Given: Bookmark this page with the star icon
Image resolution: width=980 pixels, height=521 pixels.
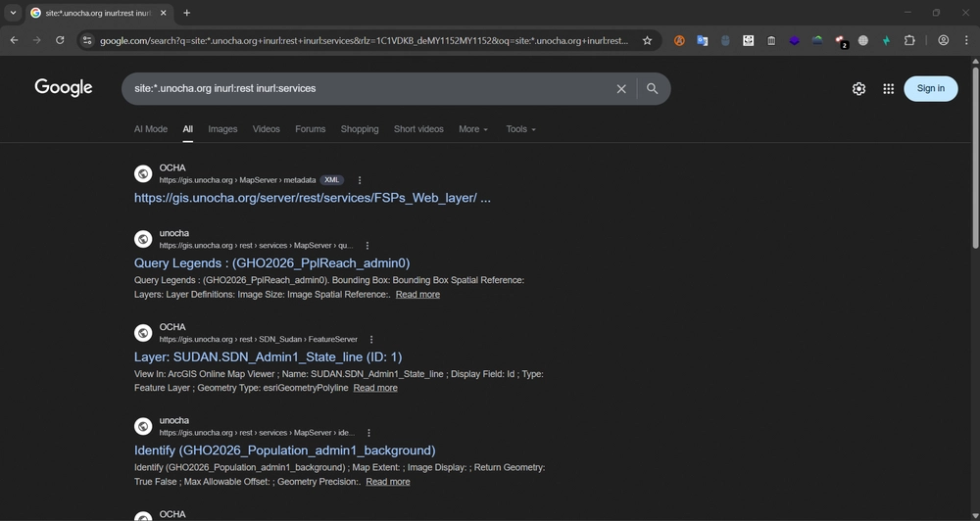Looking at the screenshot, I should (647, 40).
